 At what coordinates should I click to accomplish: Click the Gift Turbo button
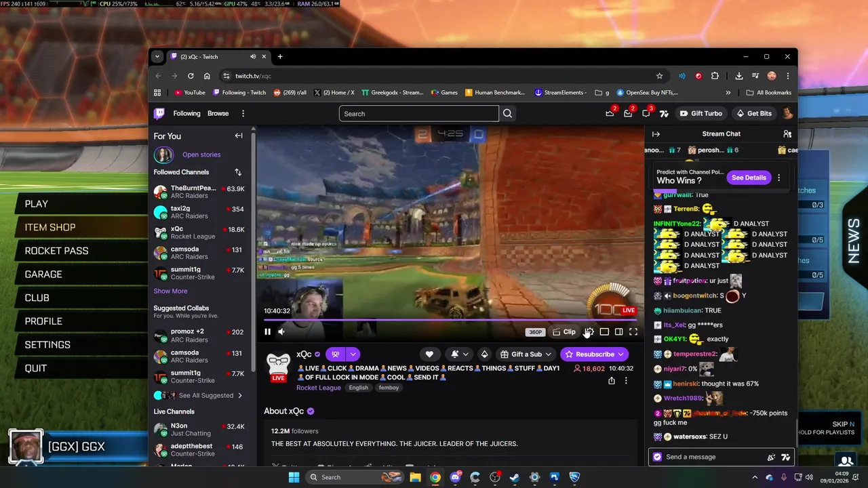[x=701, y=113]
